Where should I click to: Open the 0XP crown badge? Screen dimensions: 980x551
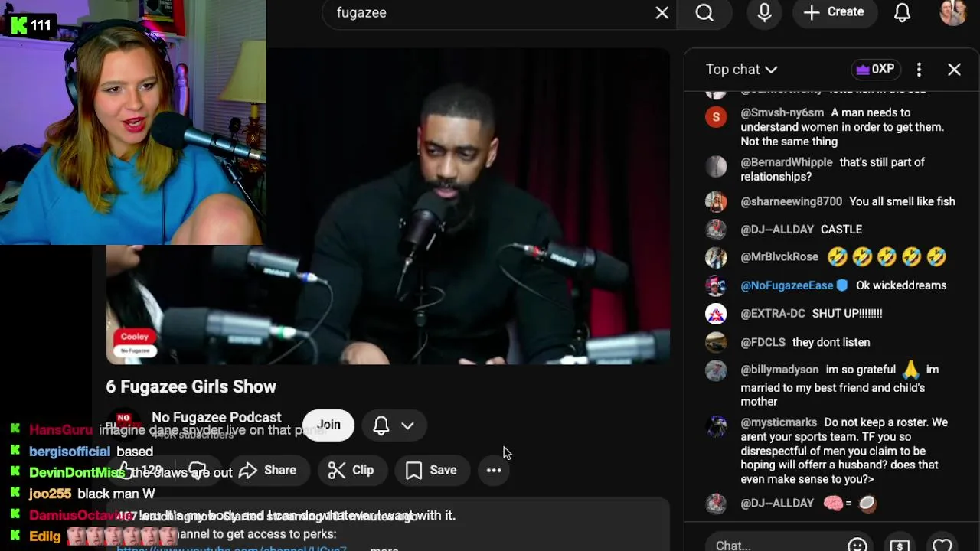pos(875,69)
